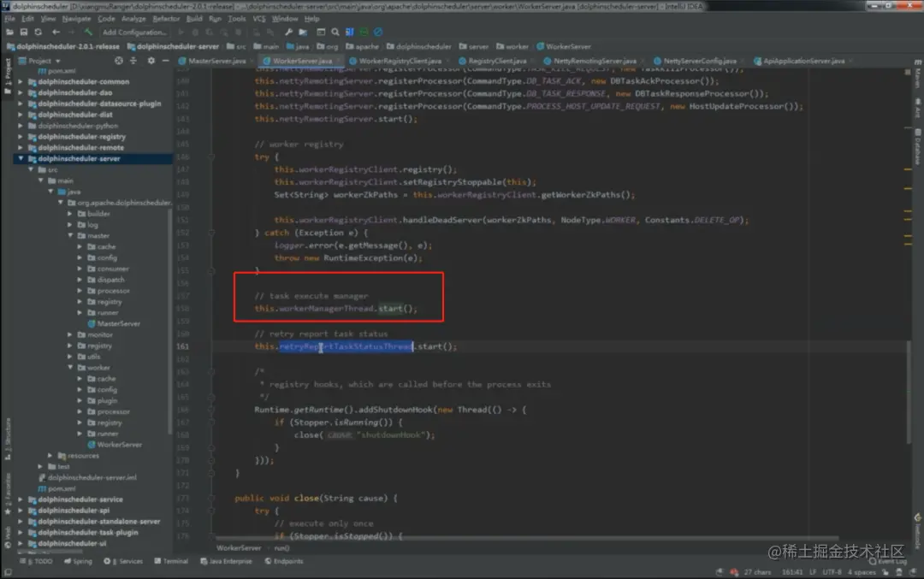This screenshot has height=579, width=924.
Task: Open the Project view selector dropdown
Action: [x=44, y=61]
